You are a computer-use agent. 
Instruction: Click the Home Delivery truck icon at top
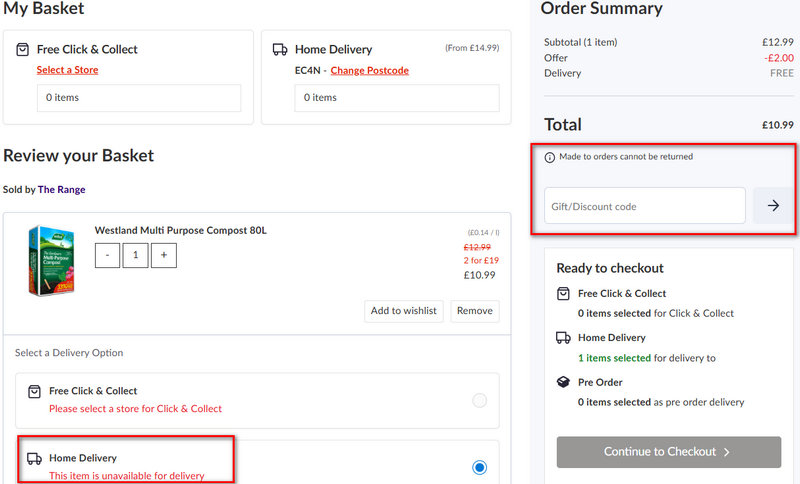pos(280,49)
